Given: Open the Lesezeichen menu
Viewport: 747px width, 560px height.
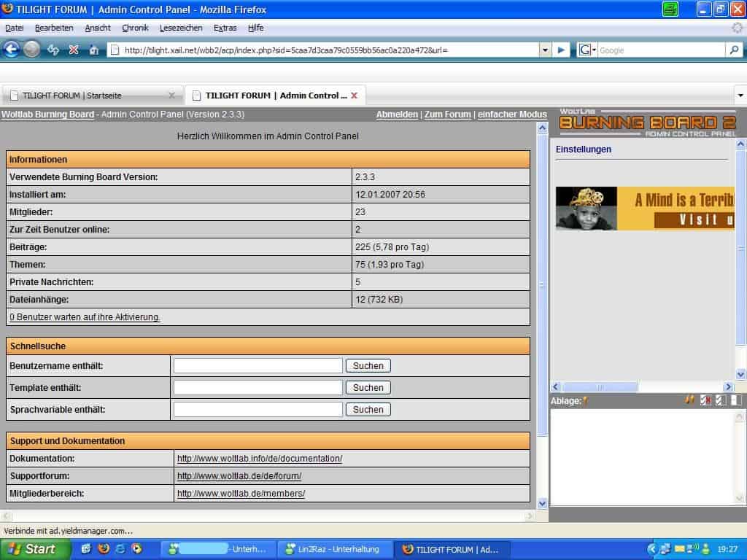Looking at the screenshot, I should pos(181,28).
